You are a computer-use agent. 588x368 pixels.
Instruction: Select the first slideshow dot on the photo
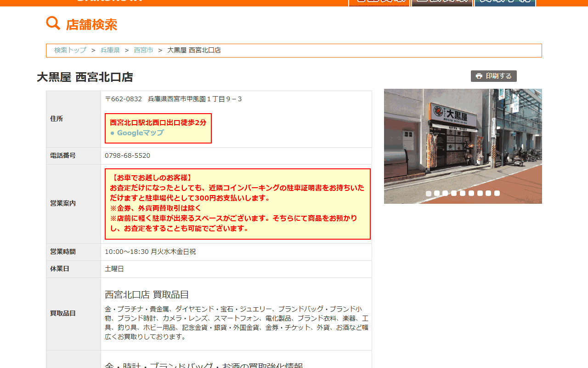[429, 194]
